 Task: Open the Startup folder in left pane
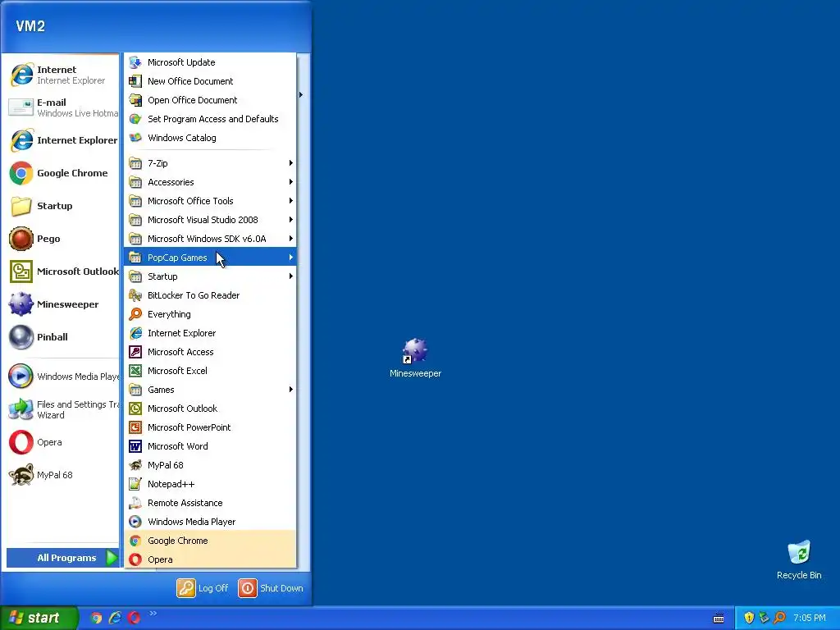(62, 206)
